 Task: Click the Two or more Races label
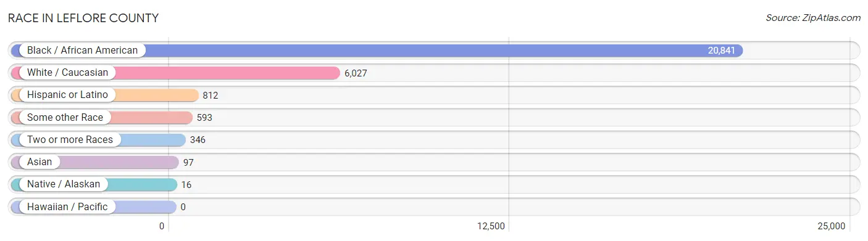[x=70, y=140]
